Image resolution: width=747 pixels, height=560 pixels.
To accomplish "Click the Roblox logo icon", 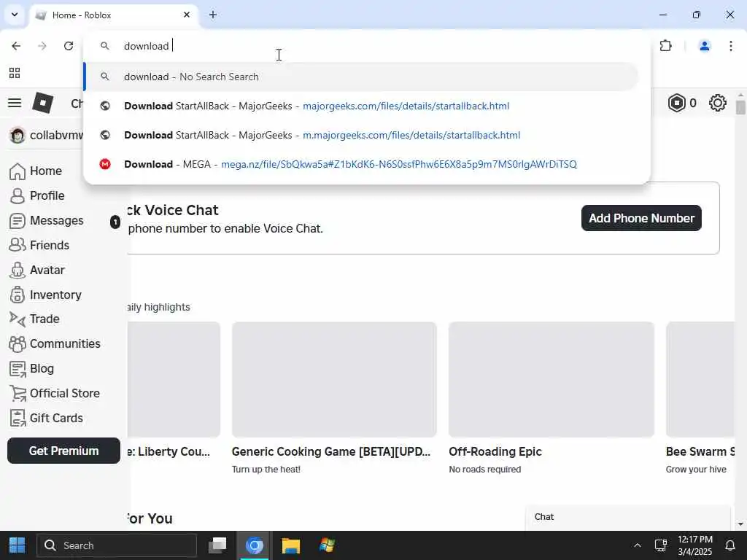I will pos(42,102).
